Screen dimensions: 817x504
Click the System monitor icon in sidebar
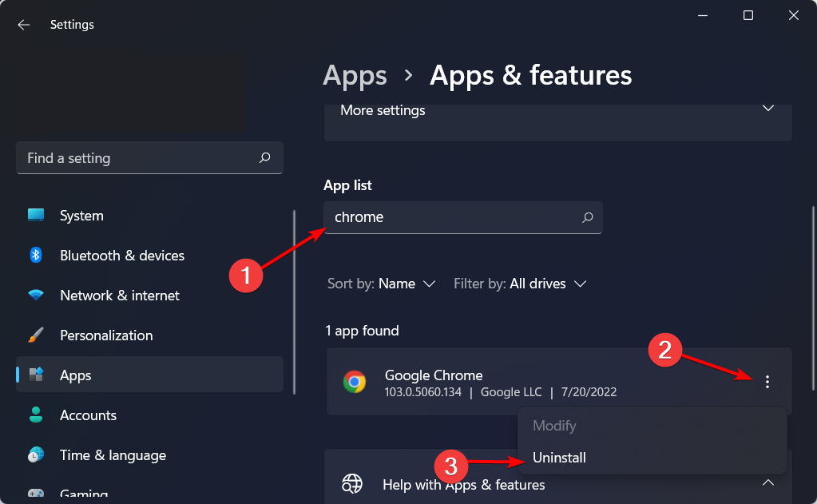coord(36,215)
